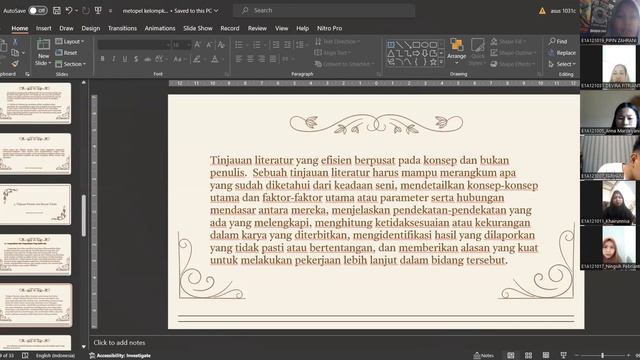Click the Save icon in title bar
The image size is (640, 360).
tap(57, 11)
